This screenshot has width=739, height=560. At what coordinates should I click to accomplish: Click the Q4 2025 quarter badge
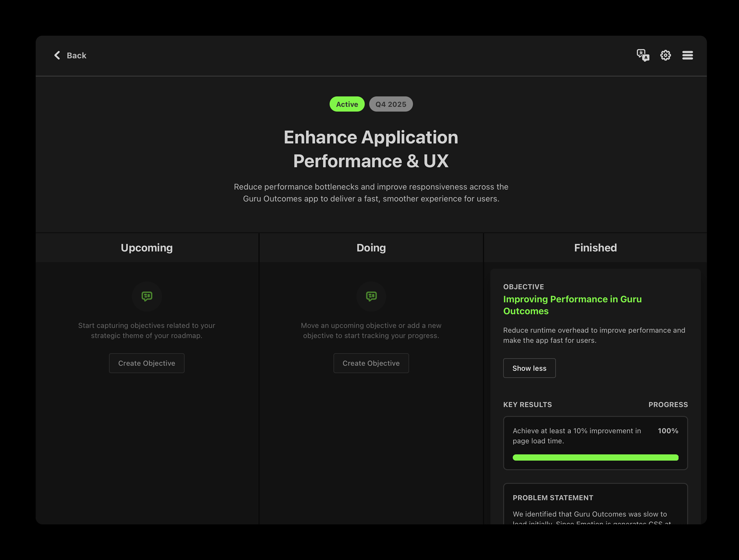(x=391, y=104)
